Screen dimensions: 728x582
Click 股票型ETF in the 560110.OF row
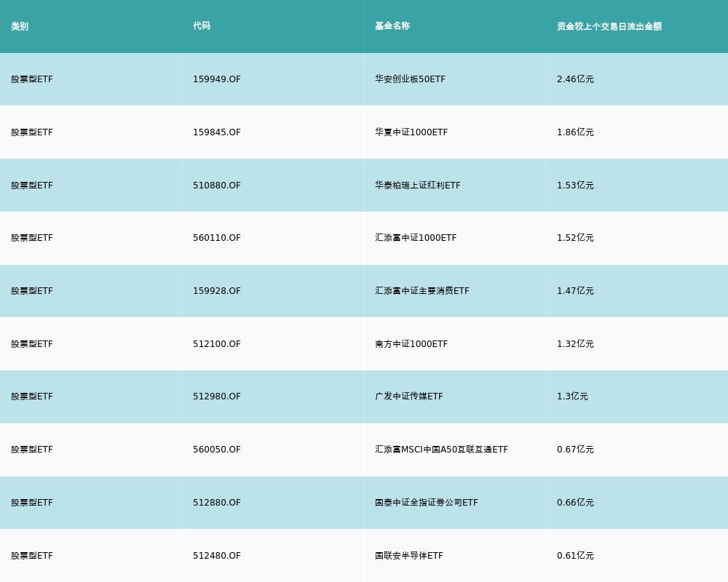point(32,238)
